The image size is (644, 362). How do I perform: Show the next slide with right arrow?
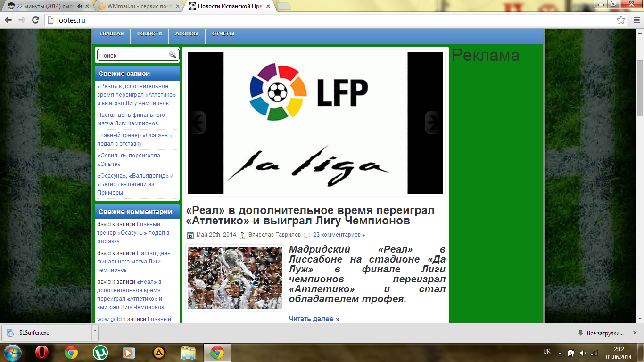(432, 123)
